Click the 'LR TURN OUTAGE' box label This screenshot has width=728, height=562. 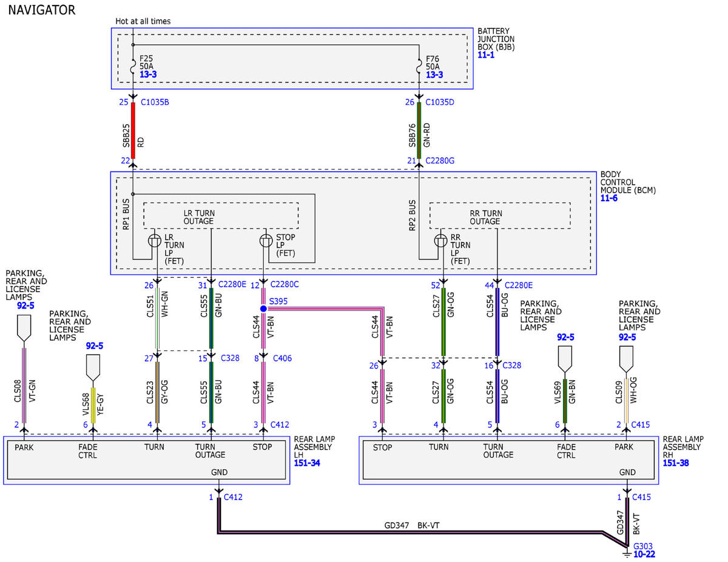[x=199, y=217]
